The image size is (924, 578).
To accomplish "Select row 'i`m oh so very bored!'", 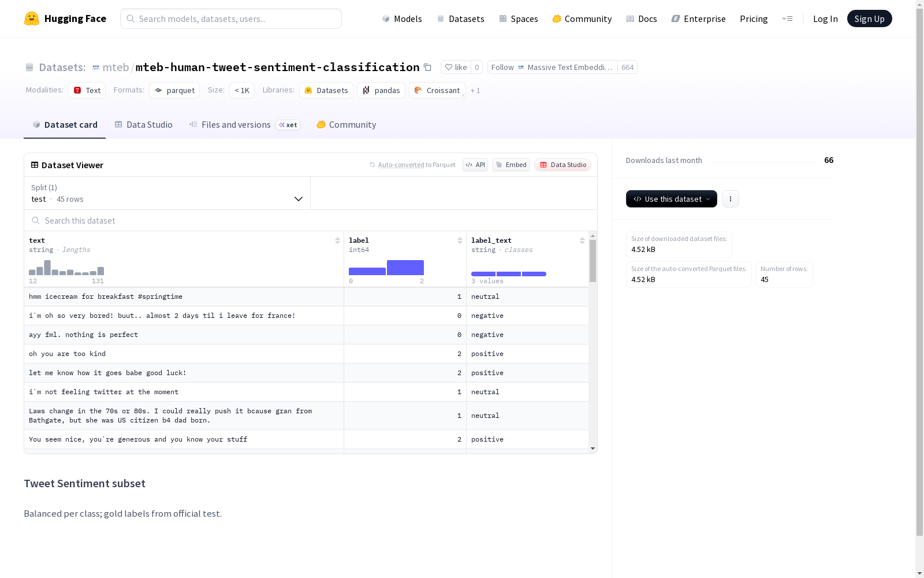I will click(x=306, y=316).
